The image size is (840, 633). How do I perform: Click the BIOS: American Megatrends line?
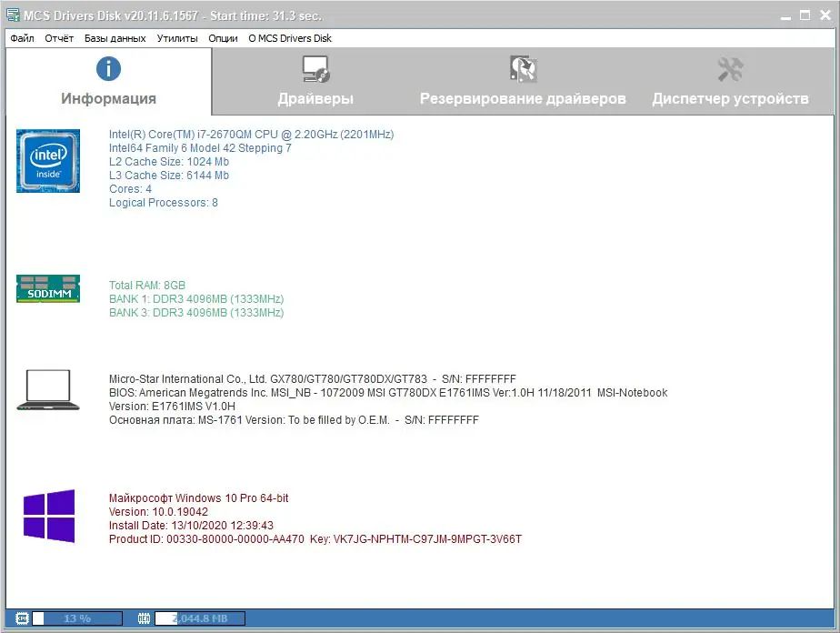click(388, 393)
